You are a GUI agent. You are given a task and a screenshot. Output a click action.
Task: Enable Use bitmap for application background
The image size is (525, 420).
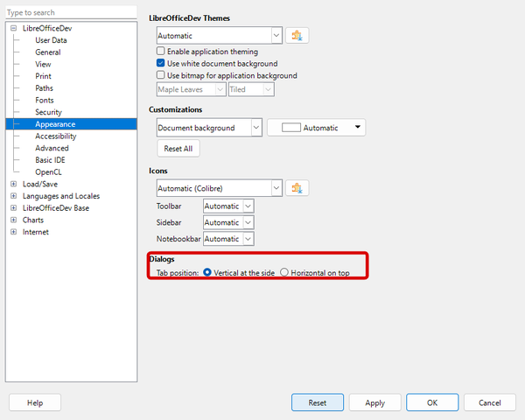tap(161, 76)
